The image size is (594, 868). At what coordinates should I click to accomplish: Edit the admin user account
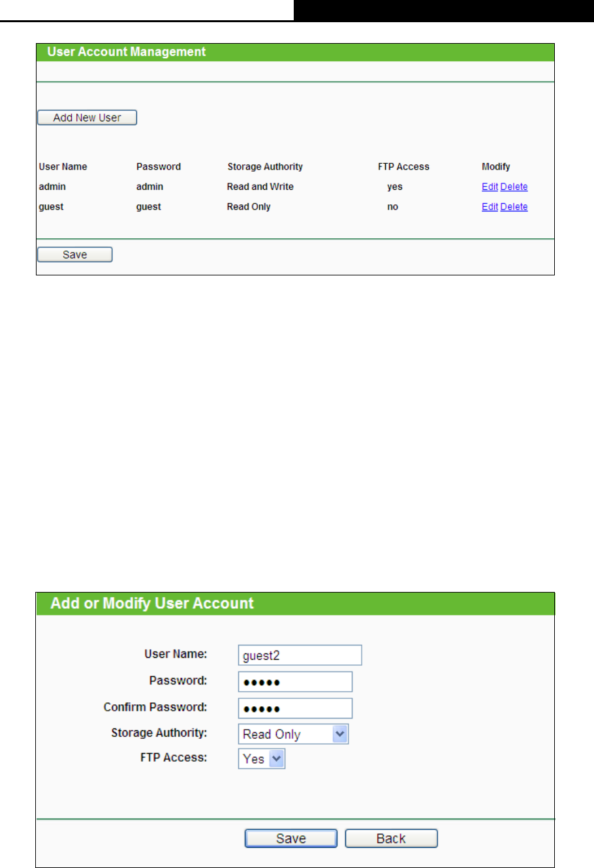[489, 187]
